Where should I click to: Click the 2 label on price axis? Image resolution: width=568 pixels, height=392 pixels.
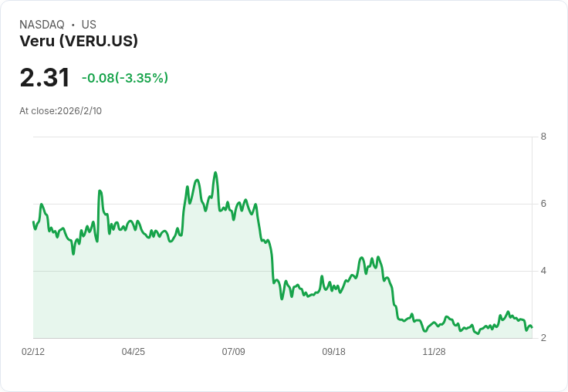click(x=543, y=338)
